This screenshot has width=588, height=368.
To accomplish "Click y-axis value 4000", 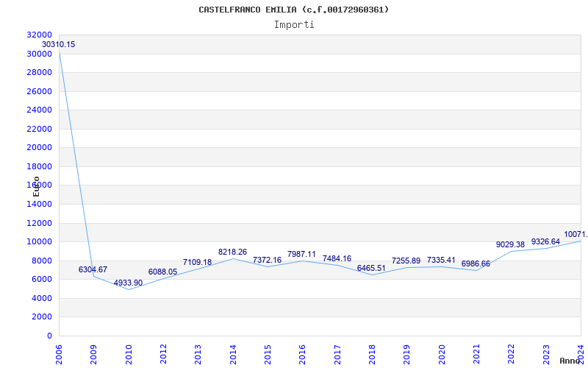I will (42, 298).
